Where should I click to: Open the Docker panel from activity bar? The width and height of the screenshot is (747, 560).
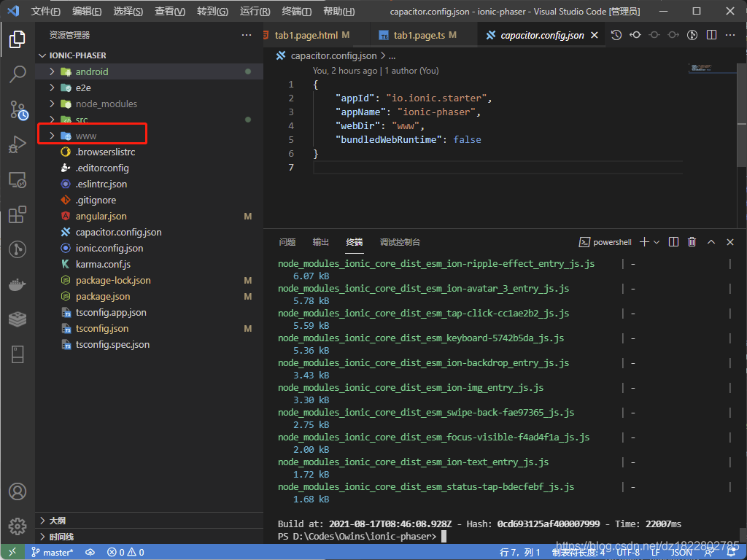[x=18, y=284]
